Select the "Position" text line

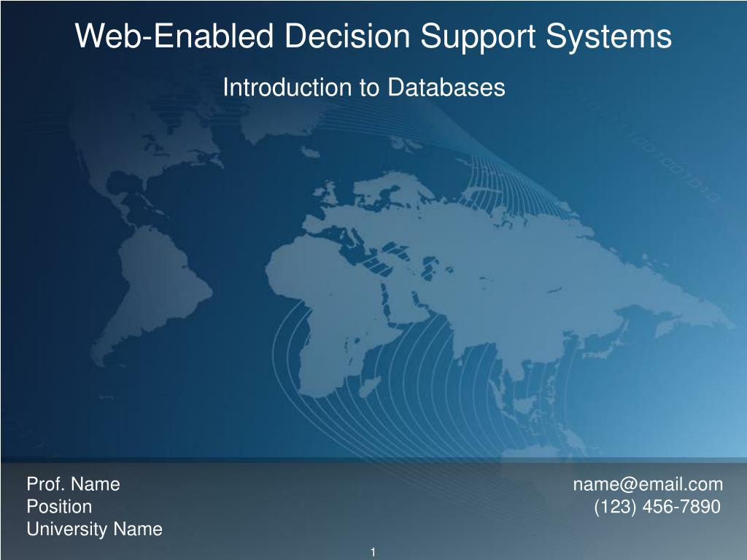pos(59,507)
